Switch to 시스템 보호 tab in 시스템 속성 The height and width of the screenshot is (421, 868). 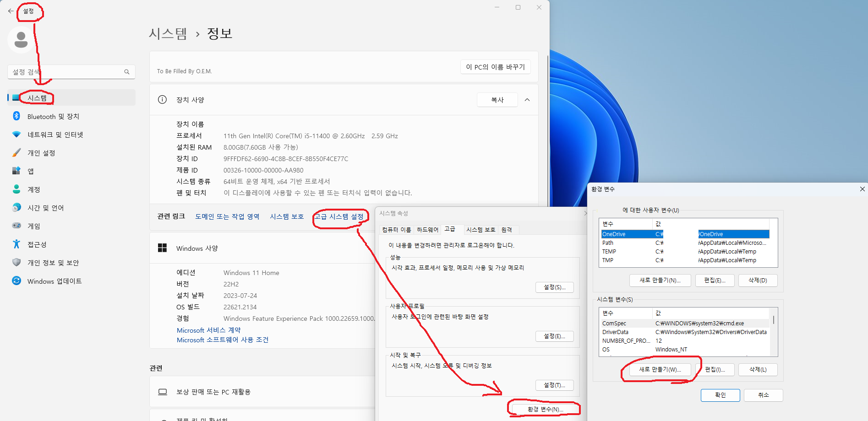(481, 230)
